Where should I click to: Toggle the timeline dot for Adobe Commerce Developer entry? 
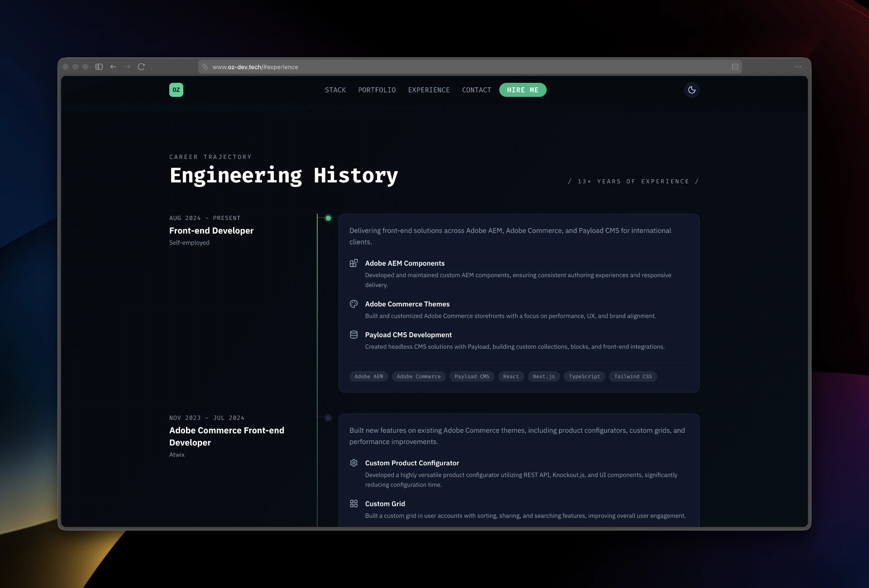point(328,418)
